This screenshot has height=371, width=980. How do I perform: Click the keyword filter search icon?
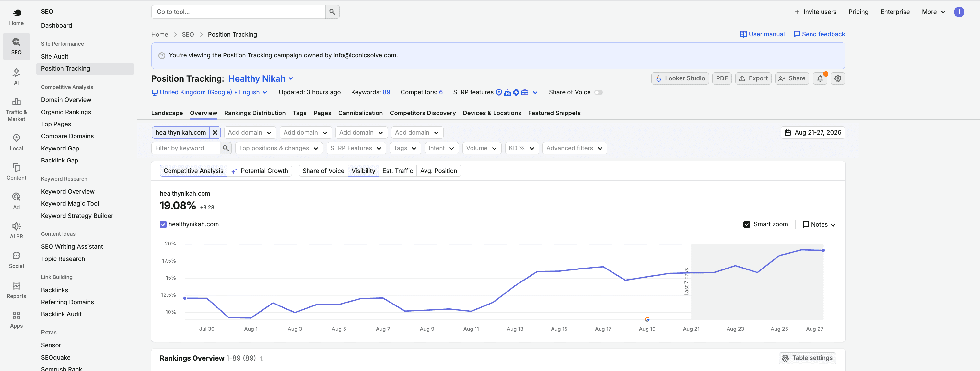pos(226,148)
